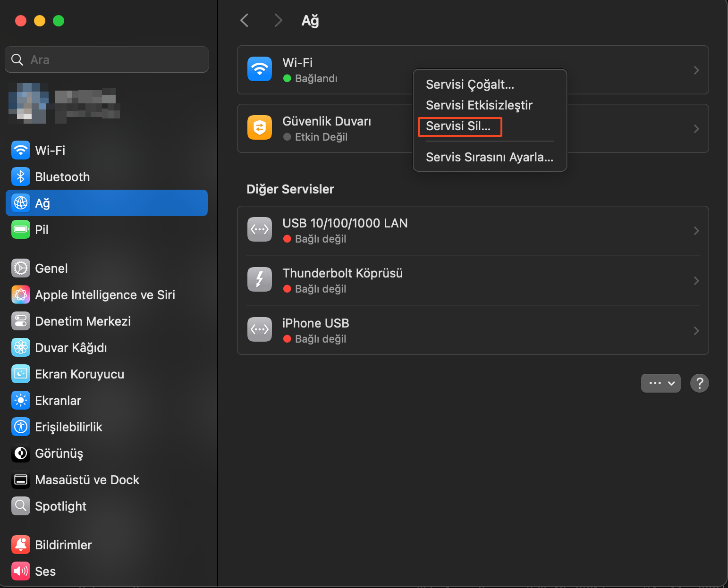Click the Ara search field
The image size is (728, 588).
point(107,59)
